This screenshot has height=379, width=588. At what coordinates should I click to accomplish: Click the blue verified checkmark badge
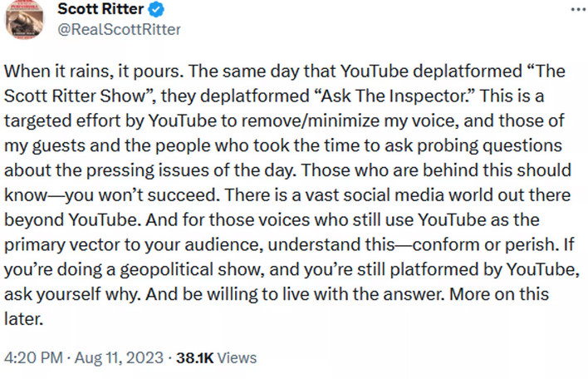(156, 9)
